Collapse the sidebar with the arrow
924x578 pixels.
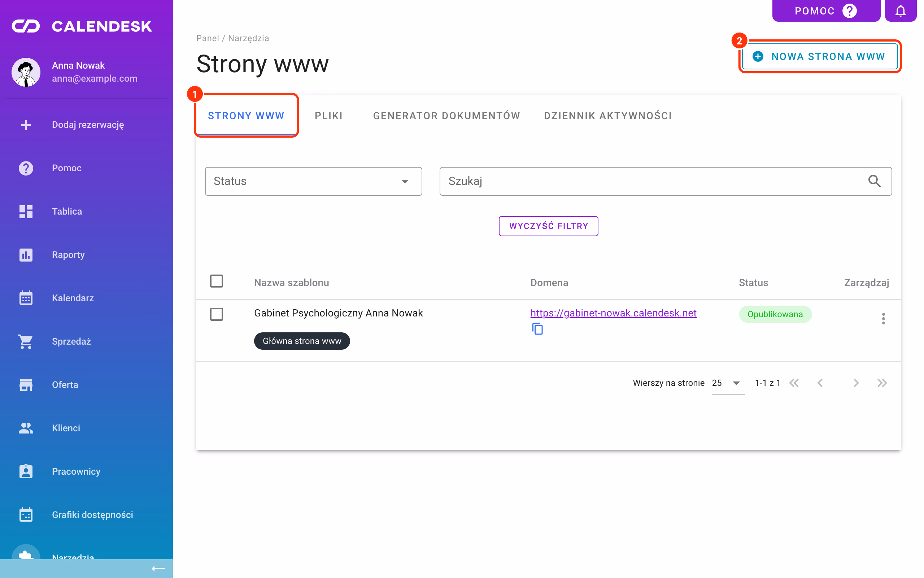click(158, 569)
